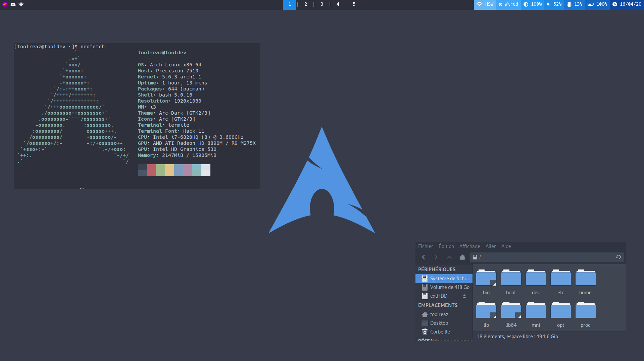Click the EMPLACEMENTS sidebar heading
Viewport: 644px width, 361px height.
(438, 305)
